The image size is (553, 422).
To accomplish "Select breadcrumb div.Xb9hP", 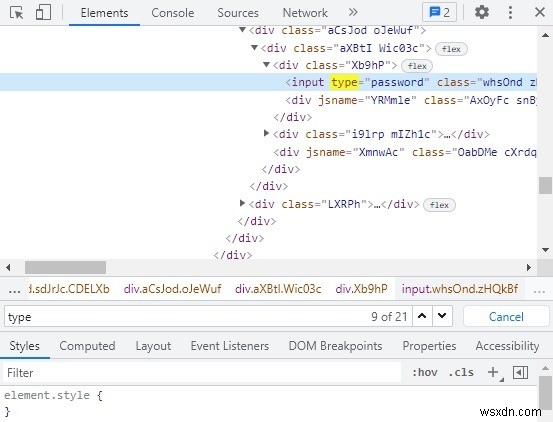I will click(361, 289).
